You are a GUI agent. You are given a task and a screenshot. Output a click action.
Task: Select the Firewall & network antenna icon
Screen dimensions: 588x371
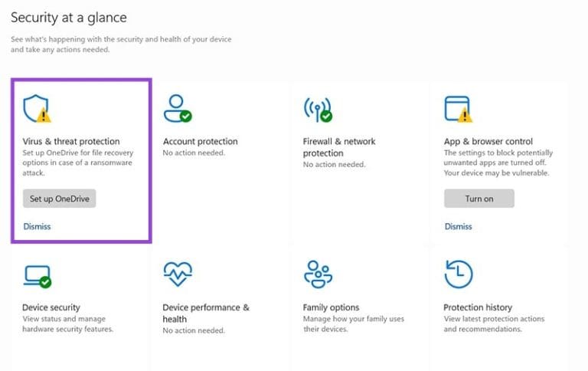pos(317,109)
